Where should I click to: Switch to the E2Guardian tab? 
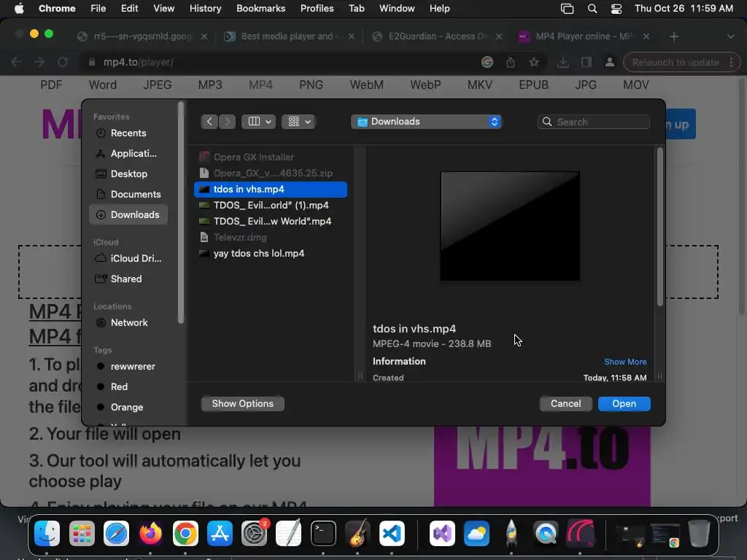[436, 36]
